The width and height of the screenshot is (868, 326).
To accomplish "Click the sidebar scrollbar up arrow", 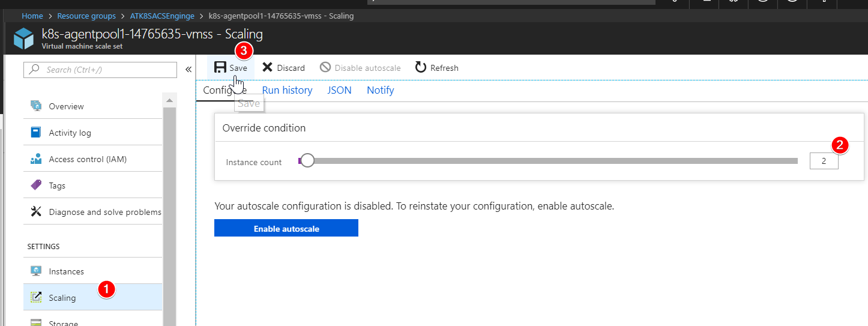I will click(x=169, y=100).
